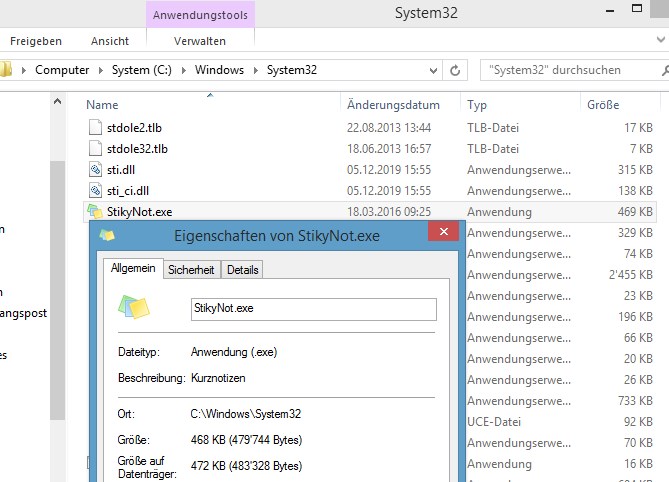Viewport: 669px width, 482px height.
Task: Click the Kurznotizen description value
Action: pyautogui.click(x=218, y=378)
